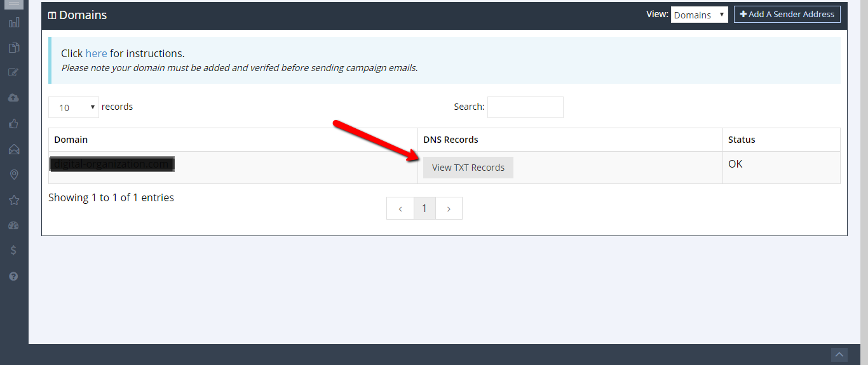Open the View Domains dropdown
This screenshot has width=868, height=365.
point(699,15)
